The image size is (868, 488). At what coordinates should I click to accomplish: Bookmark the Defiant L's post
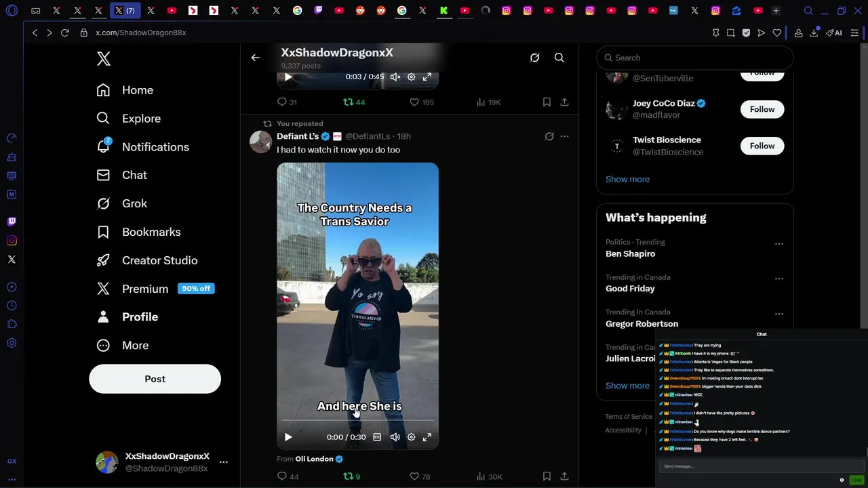(547, 476)
